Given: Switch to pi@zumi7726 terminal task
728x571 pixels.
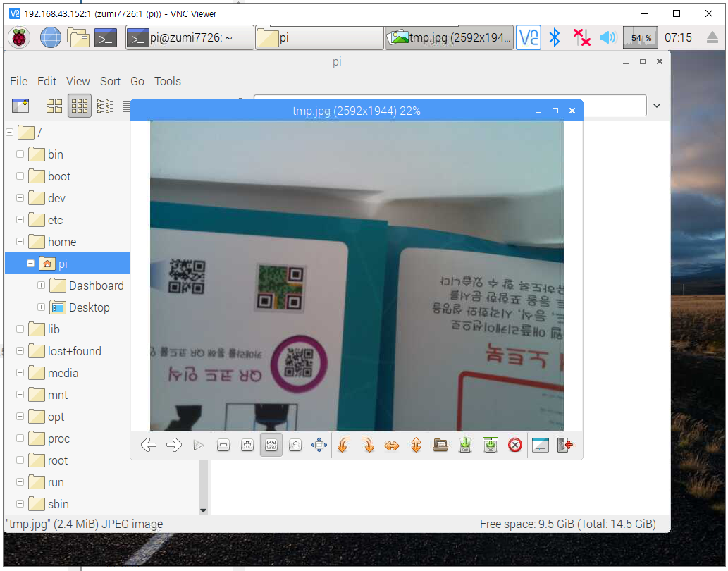Looking at the screenshot, I should pyautogui.click(x=190, y=37).
